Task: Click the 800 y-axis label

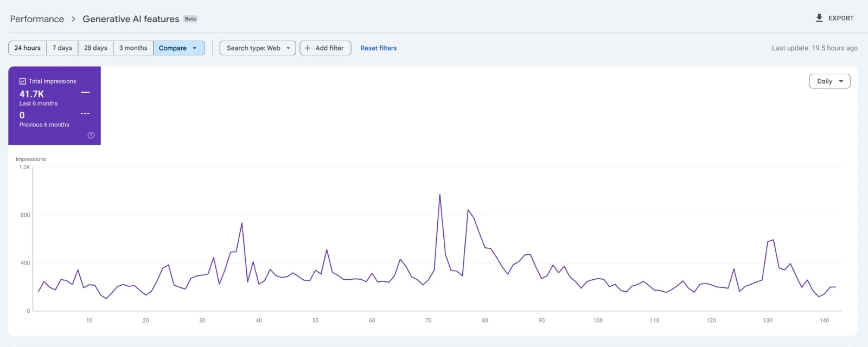Action: tap(25, 215)
